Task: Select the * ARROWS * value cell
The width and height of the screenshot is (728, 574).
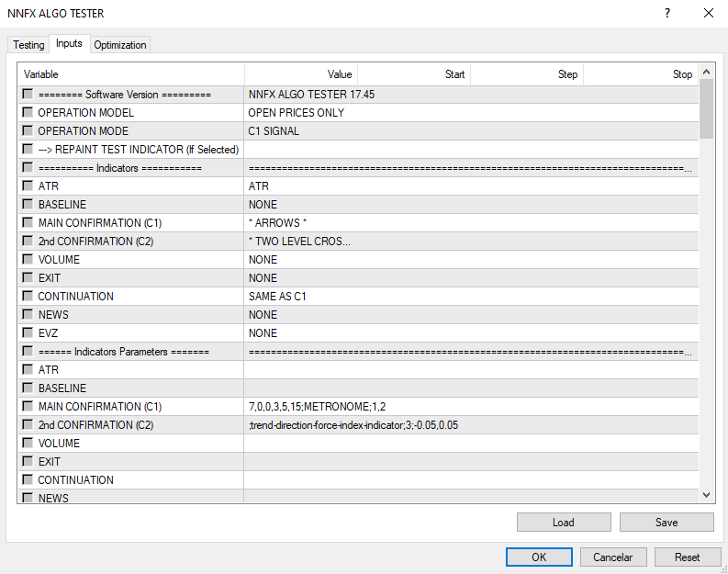Action: pyautogui.click(x=471, y=223)
